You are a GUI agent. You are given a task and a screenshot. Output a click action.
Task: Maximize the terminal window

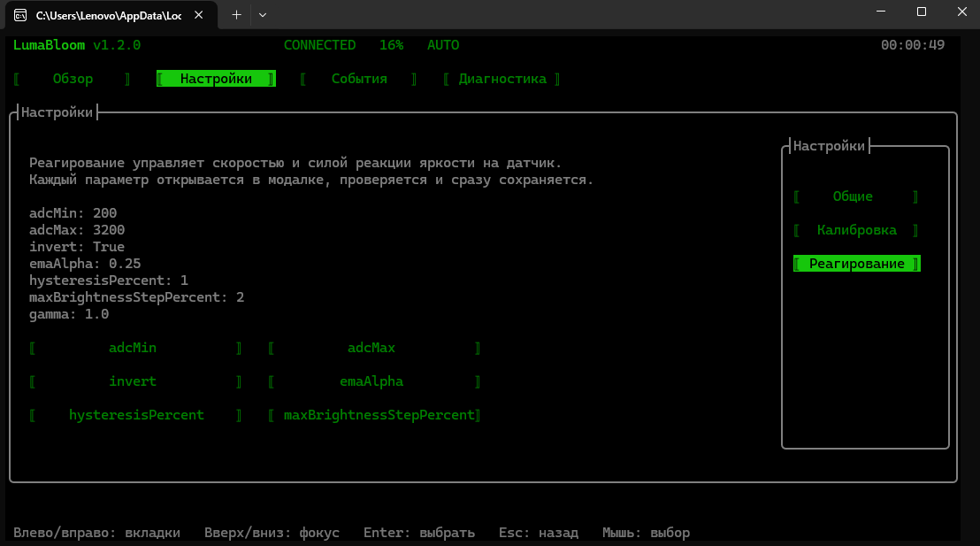922,12
